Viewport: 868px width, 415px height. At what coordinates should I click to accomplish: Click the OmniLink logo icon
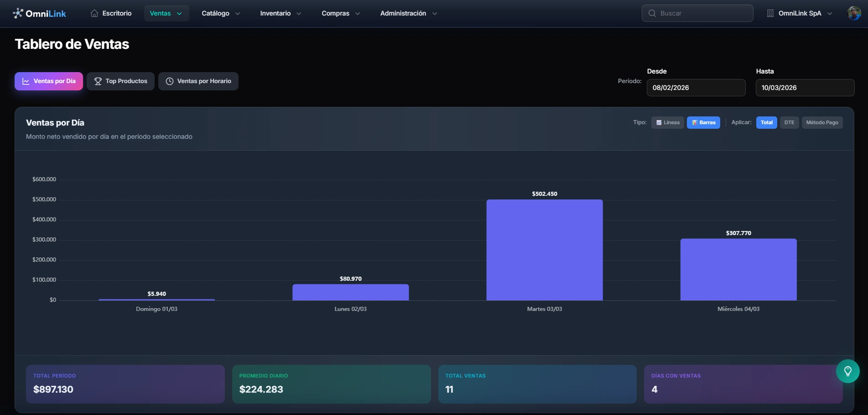coord(18,13)
